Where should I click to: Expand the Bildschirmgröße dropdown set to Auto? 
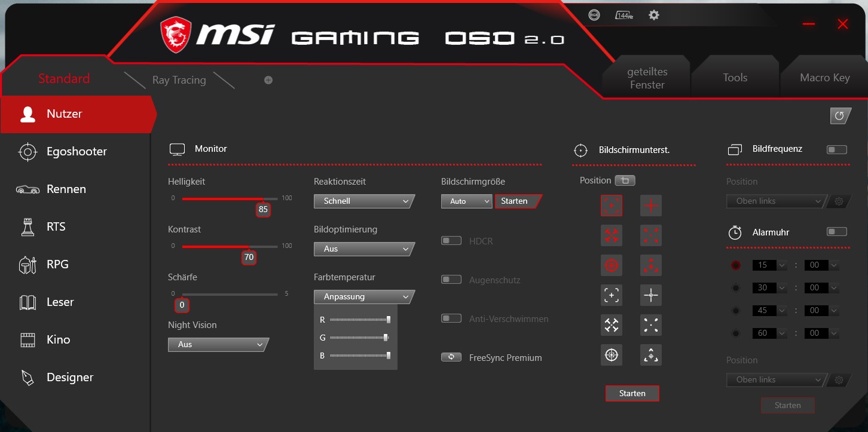click(466, 201)
